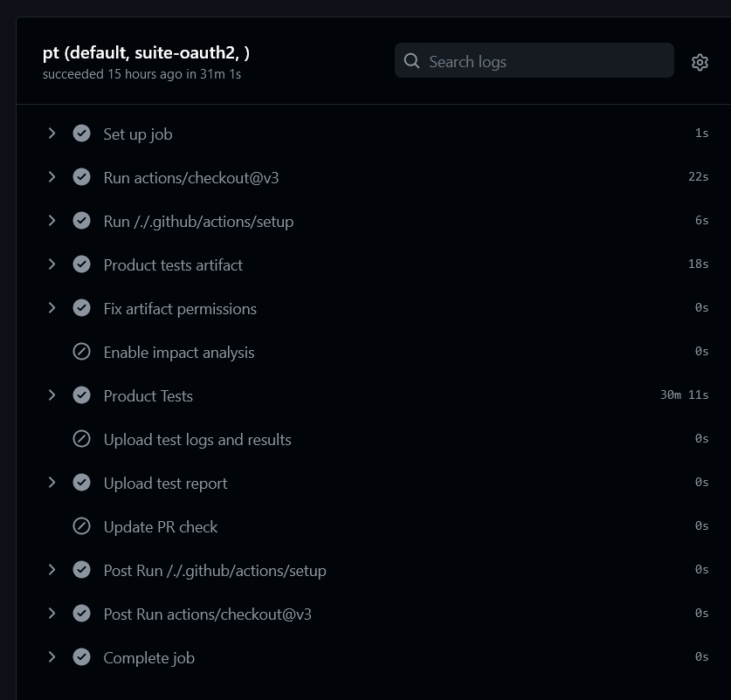Viewport: 731px width, 700px height.
Task: Click skipped icon beside Enable impact analysis
Action: click(x=81, y=352)
